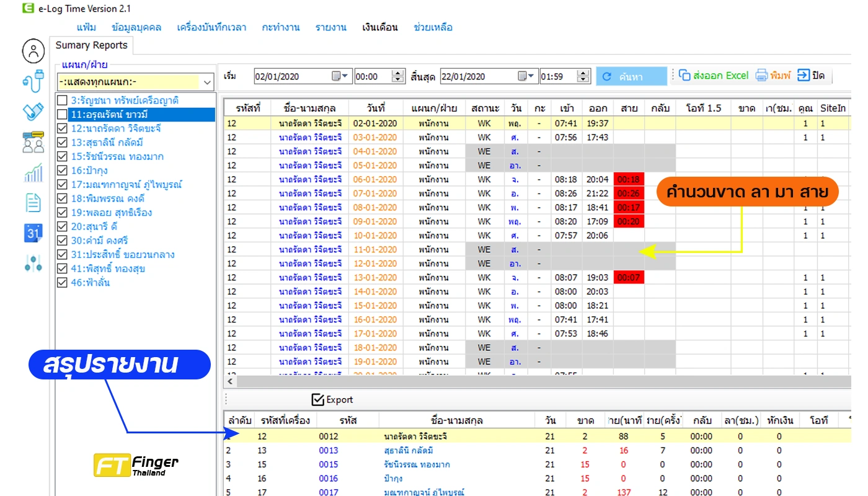
Task: Click the e-Log Time app logo icon
Action: click(x=27, y=8)
